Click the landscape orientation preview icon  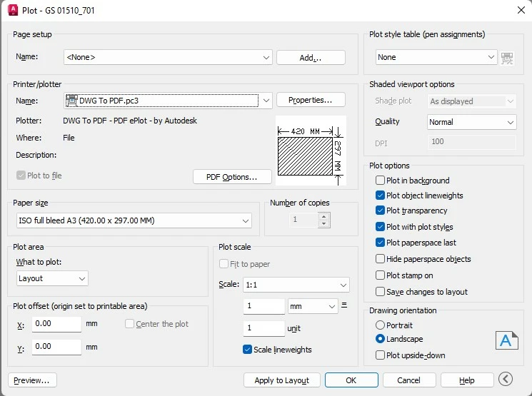click(506, 340)
